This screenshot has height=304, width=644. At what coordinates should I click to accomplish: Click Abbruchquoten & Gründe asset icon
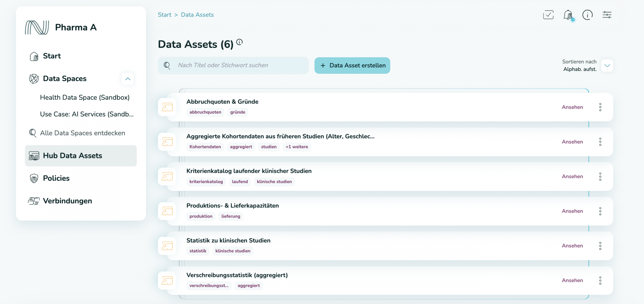click(167, 107)
